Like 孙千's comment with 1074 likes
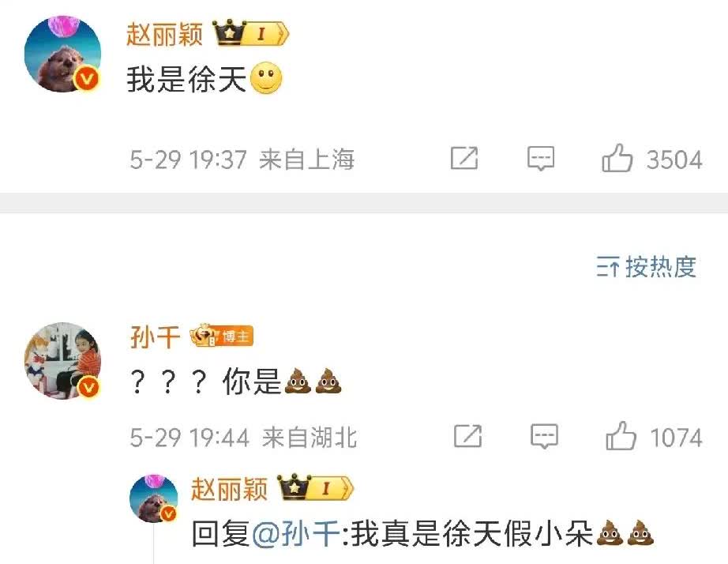 pyautogui.click(x=621, y=436)
